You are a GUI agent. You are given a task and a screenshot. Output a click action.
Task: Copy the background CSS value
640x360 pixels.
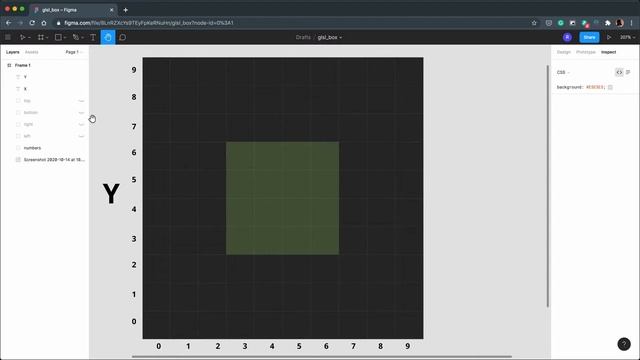[x=610, y=87]
